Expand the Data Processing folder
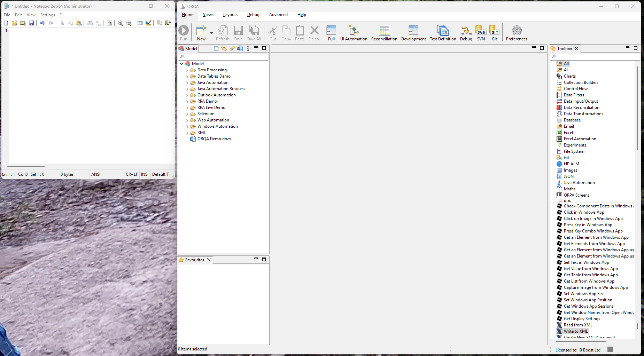The height and width of the screenshot is (356, 644). [x=187, y=70]
